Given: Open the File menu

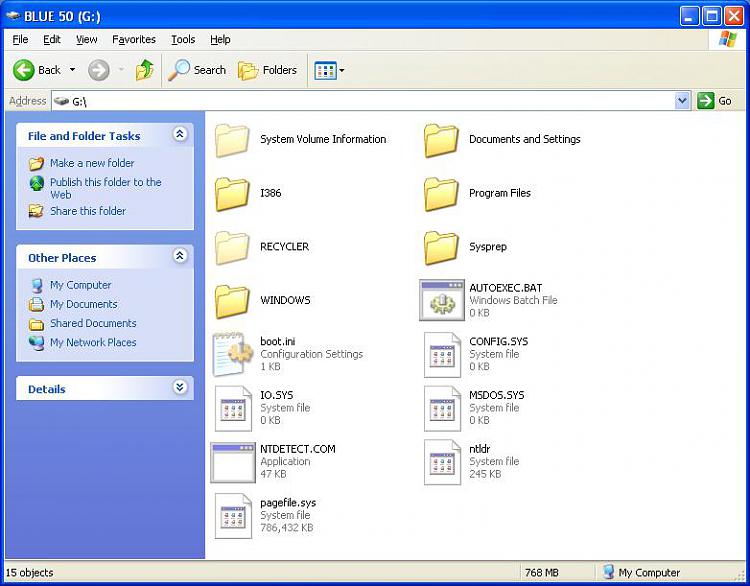Looking at the screenshot, I should tap(20, 39).
